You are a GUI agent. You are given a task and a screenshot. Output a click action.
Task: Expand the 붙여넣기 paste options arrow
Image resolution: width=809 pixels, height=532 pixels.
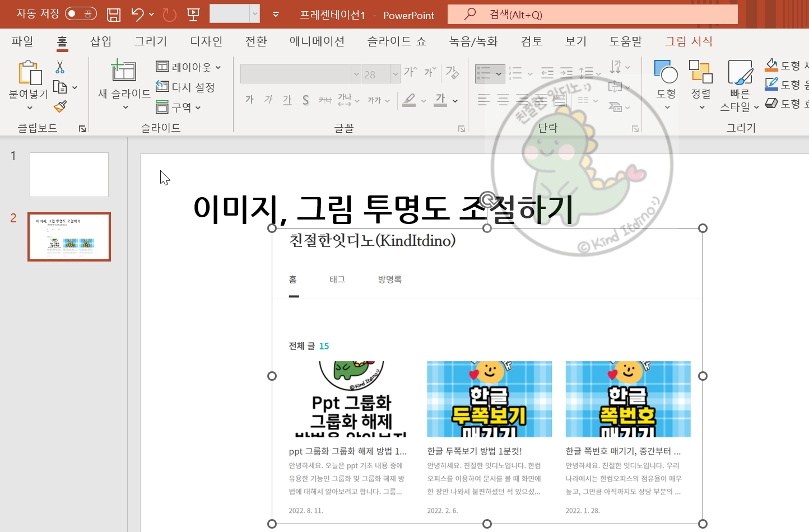[x=29, y=108]
